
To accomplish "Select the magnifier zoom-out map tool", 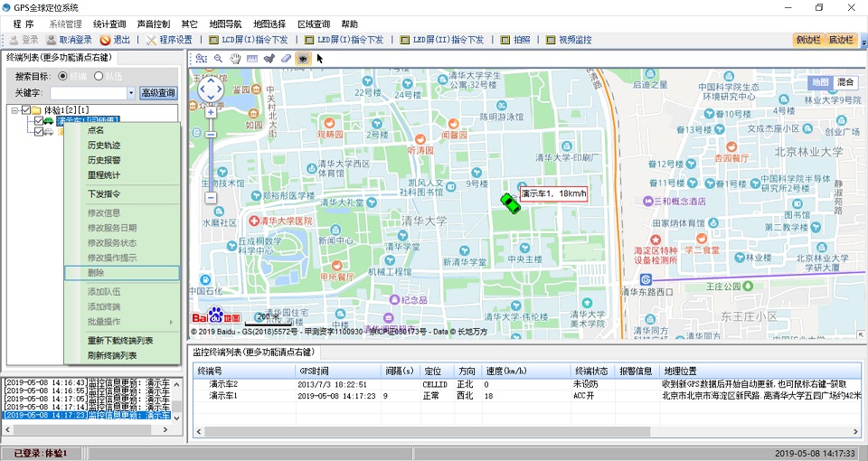I will click(218, 59).
